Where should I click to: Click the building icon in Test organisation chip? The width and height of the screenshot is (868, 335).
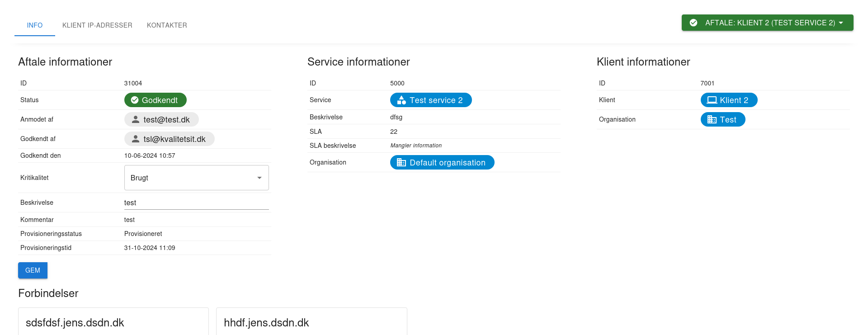(x=712, y=119)
